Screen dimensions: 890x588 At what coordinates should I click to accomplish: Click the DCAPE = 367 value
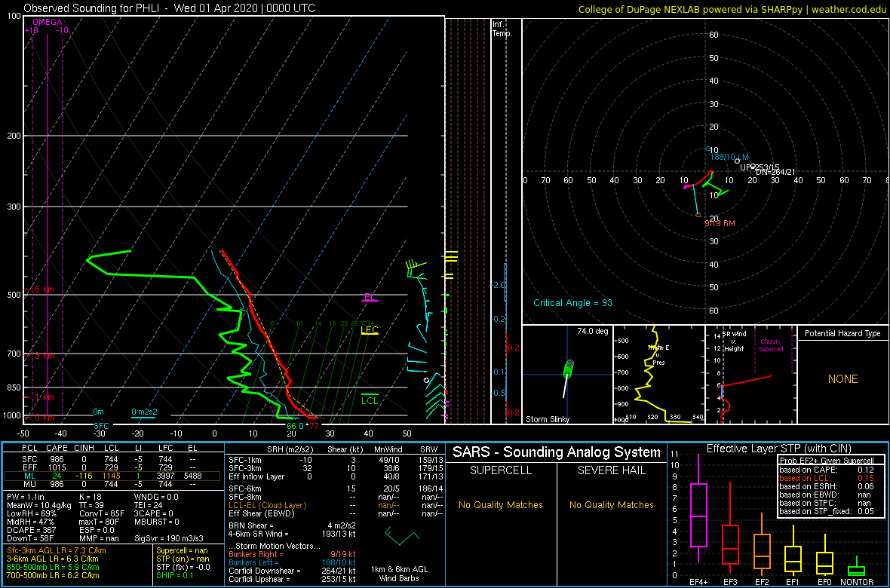tap(30, 529)
